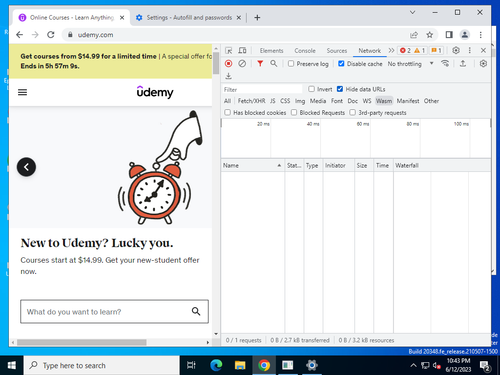
Task: Open File Explorer from taskbar
Action: pos(240,365)
